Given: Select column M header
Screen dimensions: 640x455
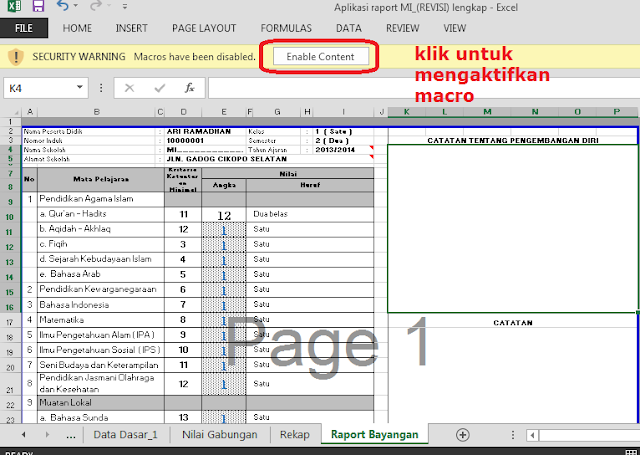Looking at the screenshot, I should (487, 112).
